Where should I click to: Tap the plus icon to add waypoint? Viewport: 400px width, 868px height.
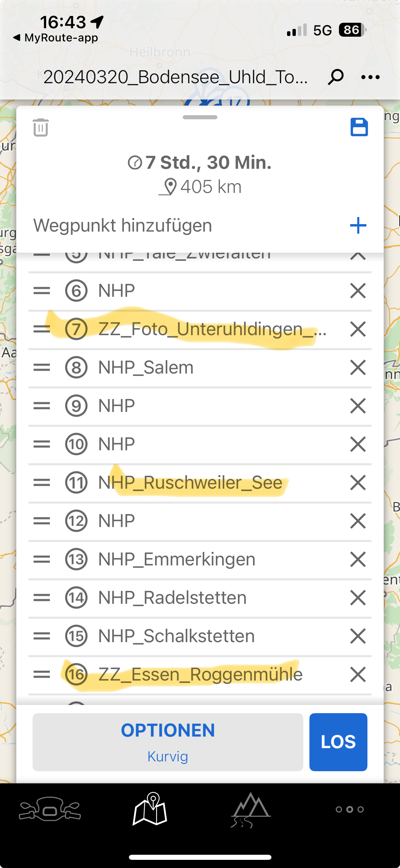click(x=358, y=225)
